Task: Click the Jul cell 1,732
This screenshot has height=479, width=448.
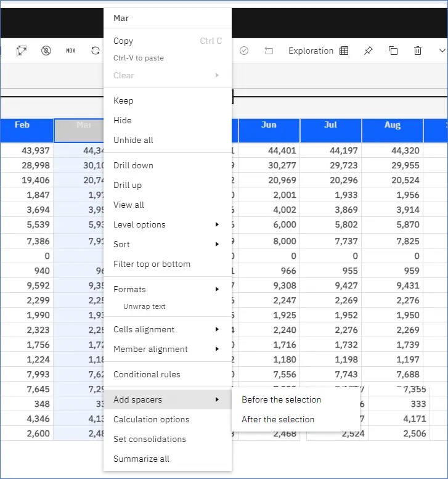Action: pos(331,345)
